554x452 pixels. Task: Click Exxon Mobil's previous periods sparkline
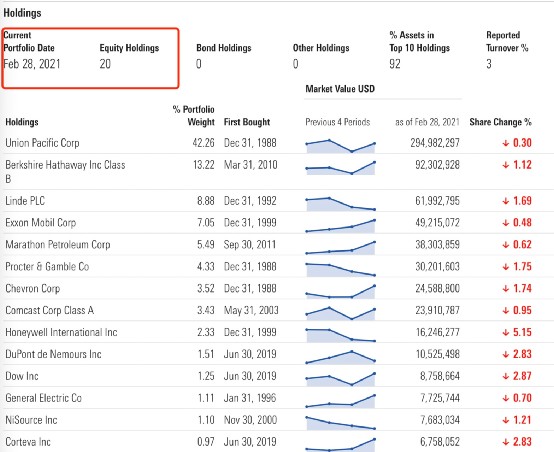click(x=341, y=226)
